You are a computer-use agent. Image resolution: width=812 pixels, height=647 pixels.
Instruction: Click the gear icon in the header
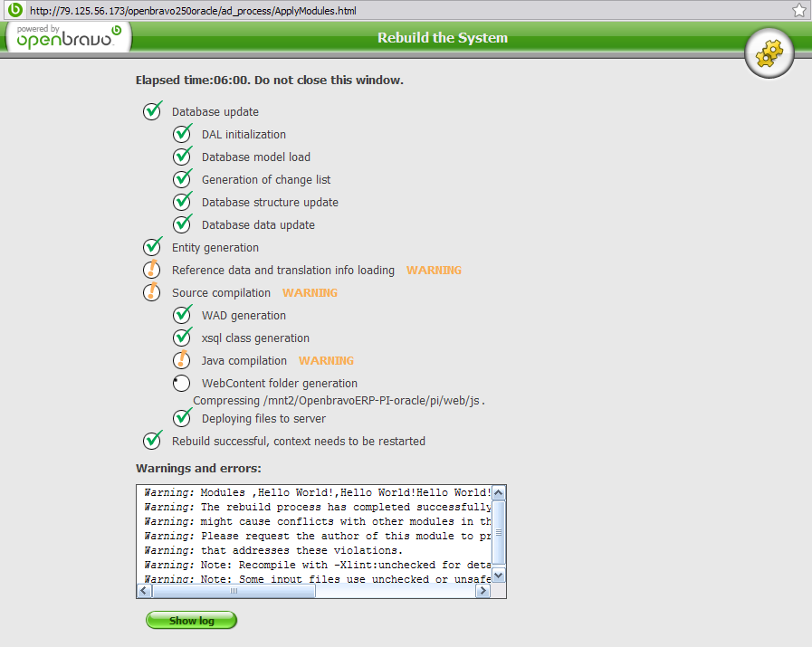click(x=769, y=54)
